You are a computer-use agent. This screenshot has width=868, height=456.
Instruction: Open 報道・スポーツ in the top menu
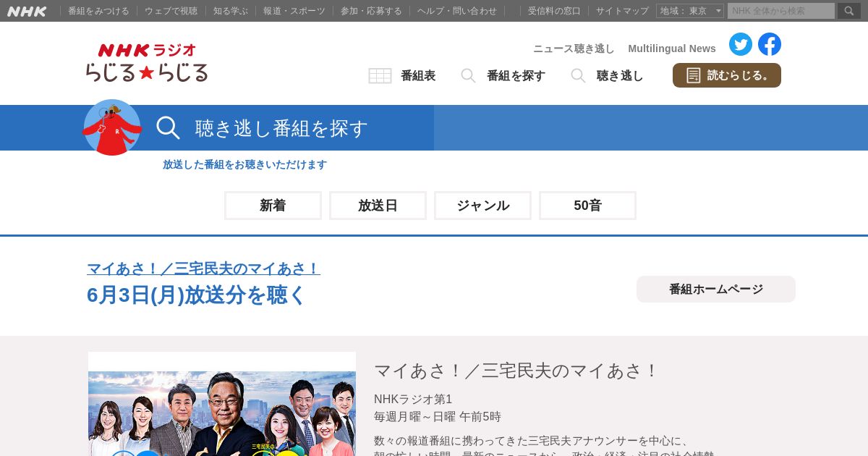point(294,11)
